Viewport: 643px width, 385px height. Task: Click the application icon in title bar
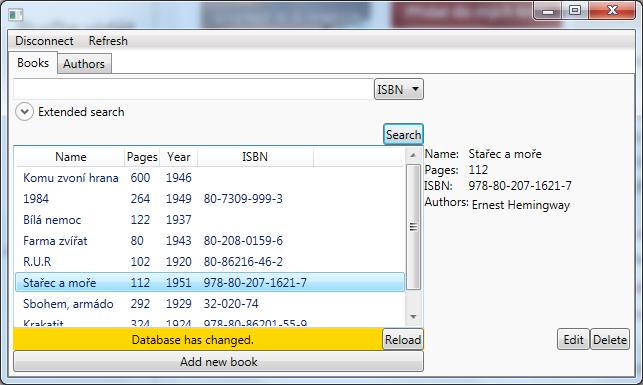(x=16, y=15)
